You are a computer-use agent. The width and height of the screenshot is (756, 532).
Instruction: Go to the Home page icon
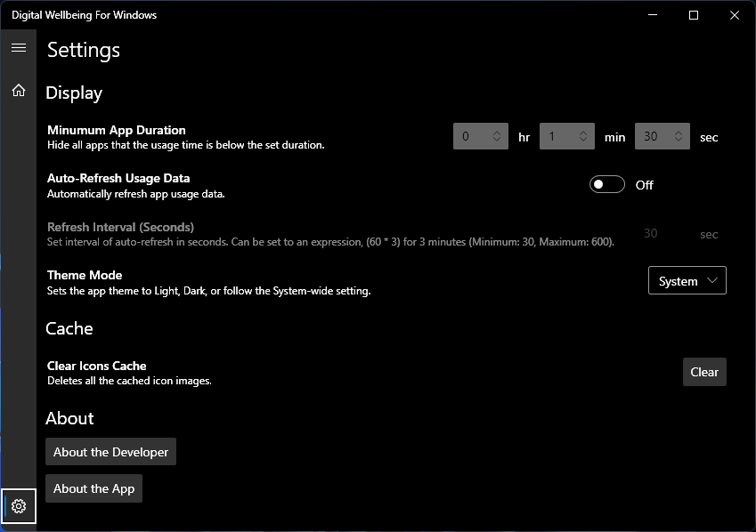[x=18, y=90]
